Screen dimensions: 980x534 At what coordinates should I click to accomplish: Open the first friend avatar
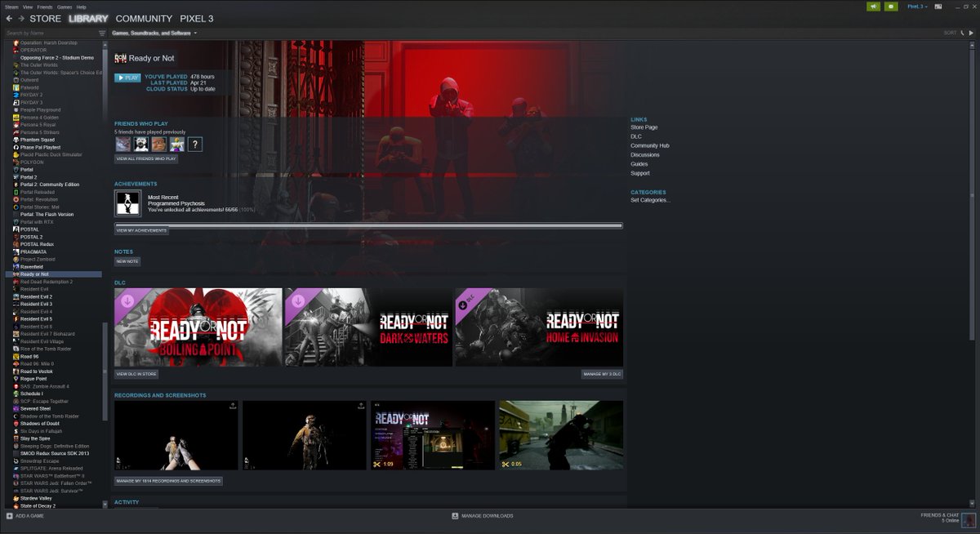click(x=122, y=145)
